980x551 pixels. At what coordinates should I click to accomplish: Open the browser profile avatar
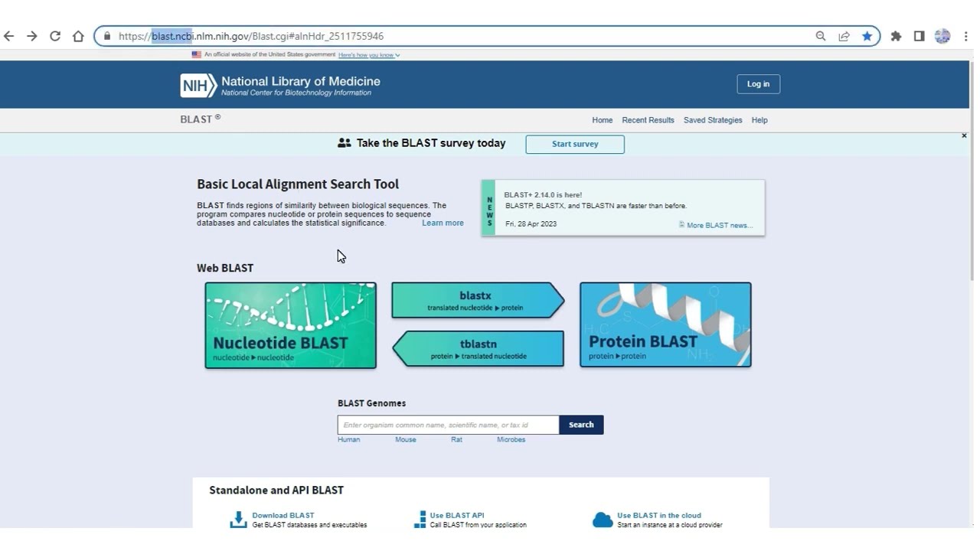point(942,36)
